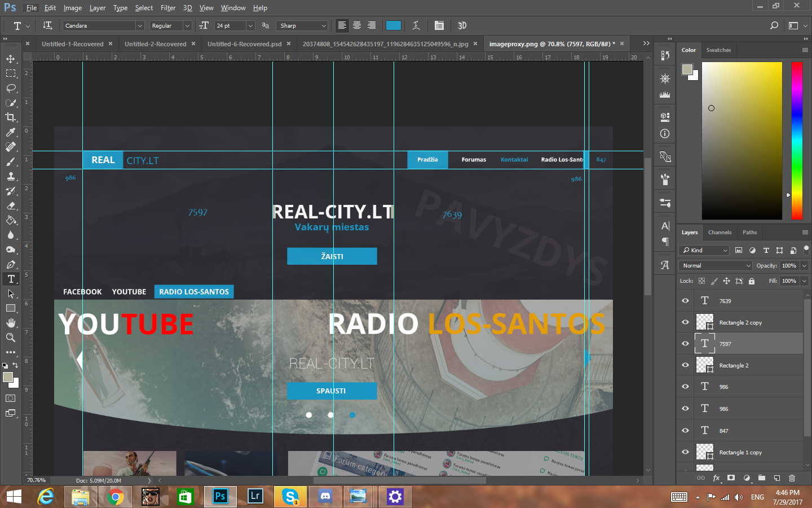This screenshot has width=812, height=508.
Task: Switch to Untitled-6-Recovered.psd document tab
Action: (x=245, y=43)
